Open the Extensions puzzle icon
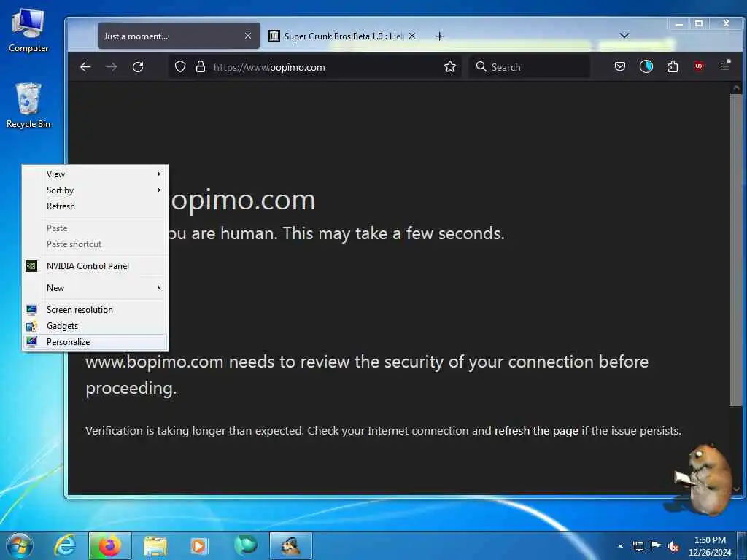The image size is (747, 560). [673, 66]
